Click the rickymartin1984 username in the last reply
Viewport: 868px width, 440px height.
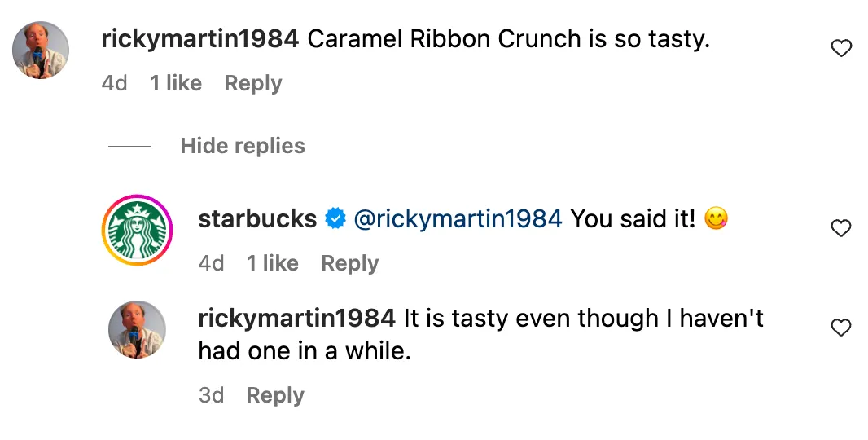(297, 318)
